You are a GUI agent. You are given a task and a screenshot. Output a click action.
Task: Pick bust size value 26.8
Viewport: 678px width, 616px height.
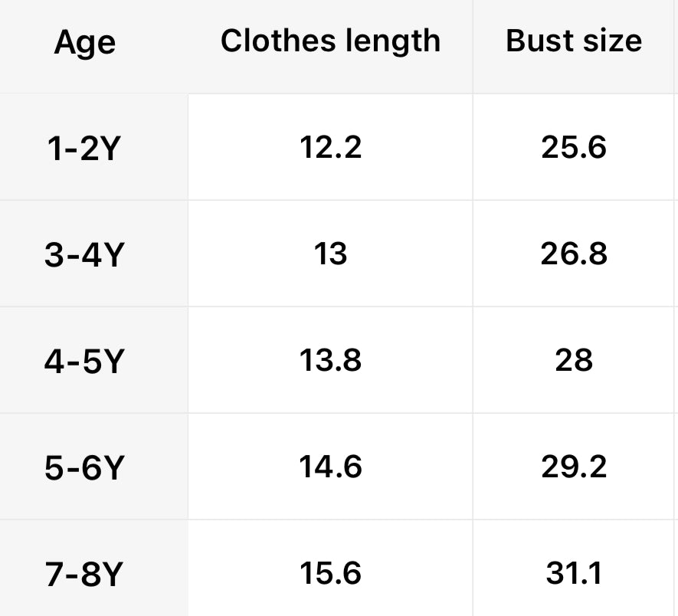coord(574,254)
